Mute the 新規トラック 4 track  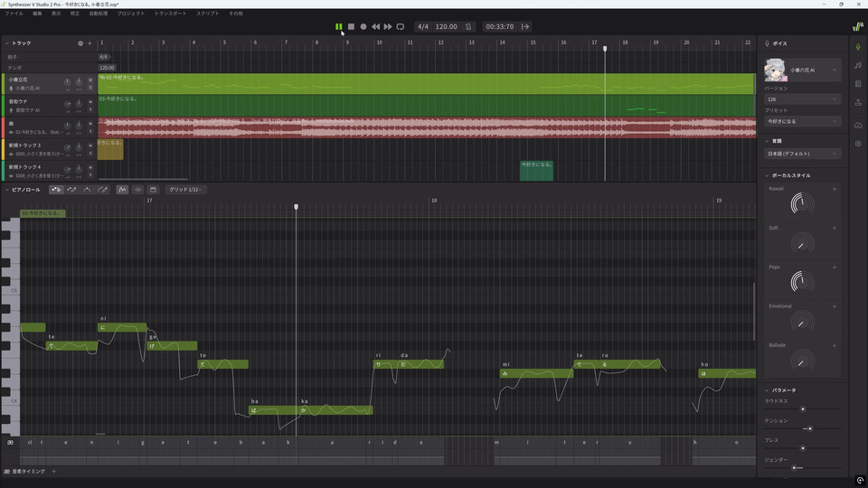click(x=90, y=168)
